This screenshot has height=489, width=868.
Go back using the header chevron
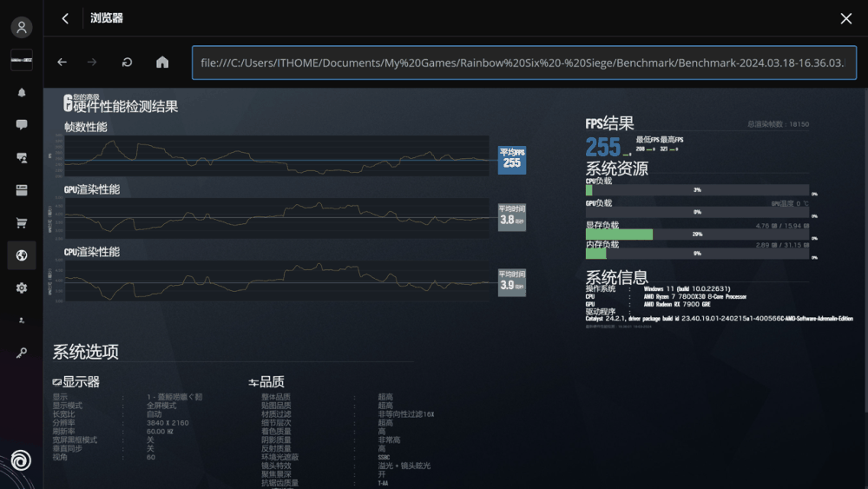65,18
